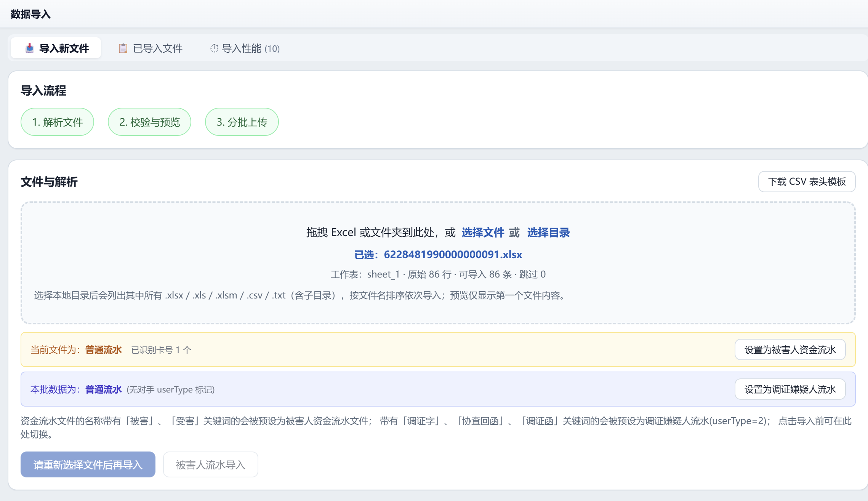The image size is (868, 501).
Task: Click the selected file name 6228481990000000091.xlsx
Action: (x=453, y=254)
